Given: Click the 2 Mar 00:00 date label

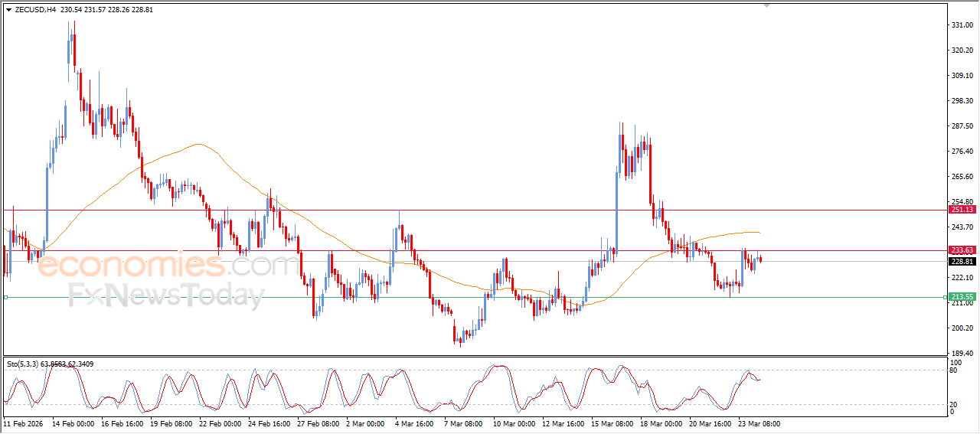Looking at the screenshot, I should [x=365, y=423].
